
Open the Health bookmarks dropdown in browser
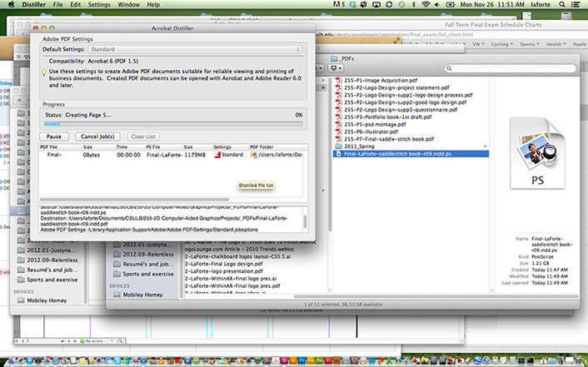(x=556, y=44)
